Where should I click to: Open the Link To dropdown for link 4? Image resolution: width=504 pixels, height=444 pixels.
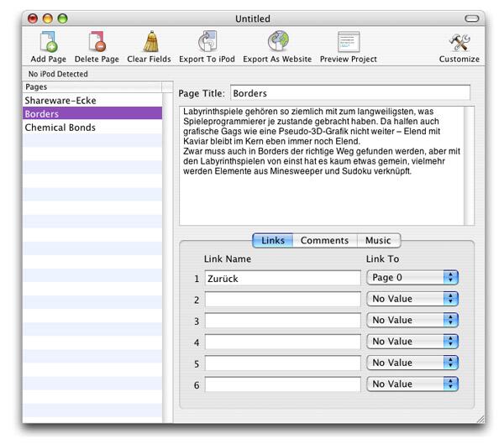pyautogui.click(x=412, y=342)
